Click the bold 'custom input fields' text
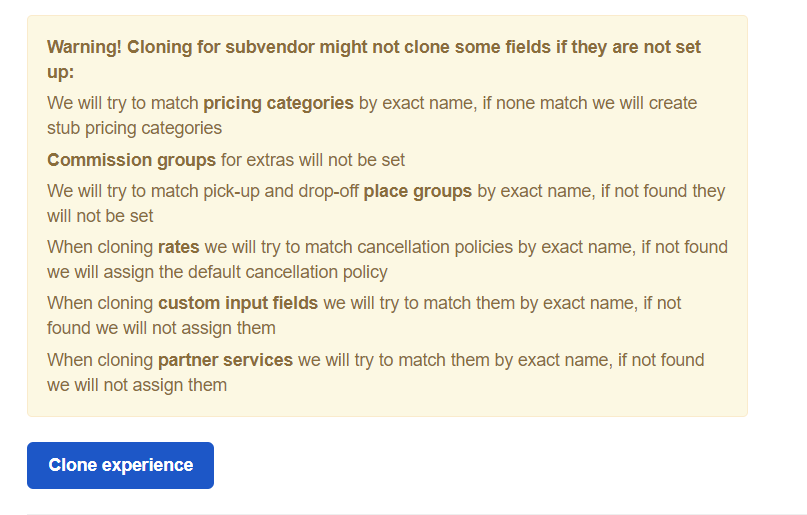The height and width of the screenshot is (515, 807). (238, 303)
